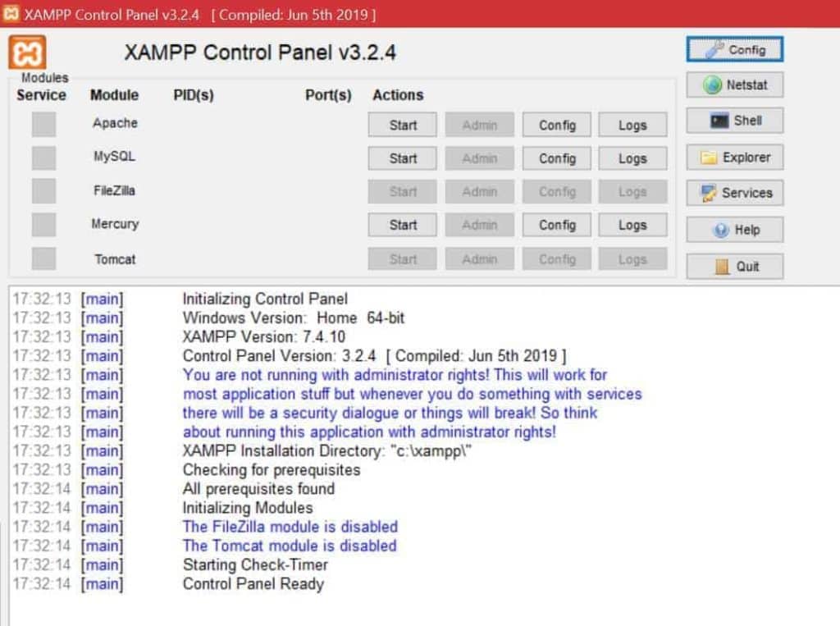The width and height of the screenshot is (840, 626).
Task: Open the Apache Config button
Action: coord(557,125)
